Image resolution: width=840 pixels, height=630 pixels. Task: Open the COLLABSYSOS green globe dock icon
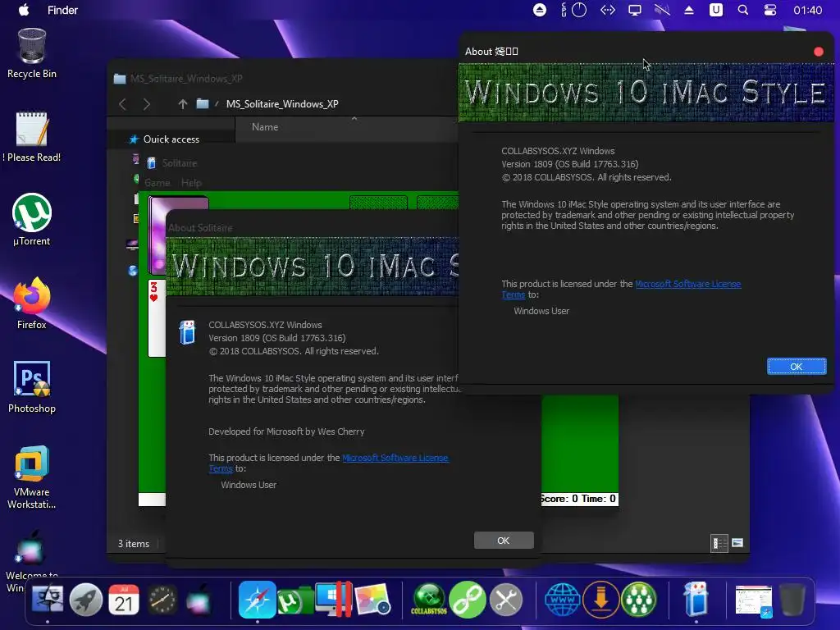pyautogui.click(x=429, y=599)
